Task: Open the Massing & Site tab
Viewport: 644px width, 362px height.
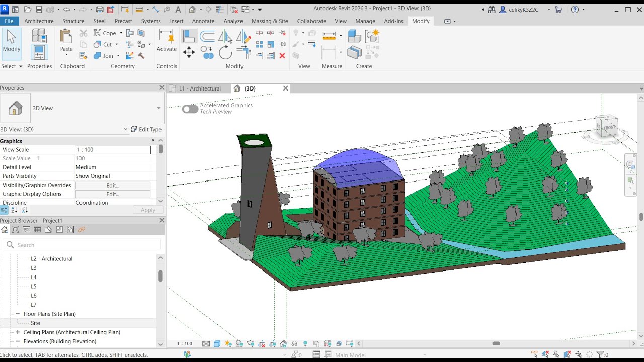Action: tap(270, 21)
